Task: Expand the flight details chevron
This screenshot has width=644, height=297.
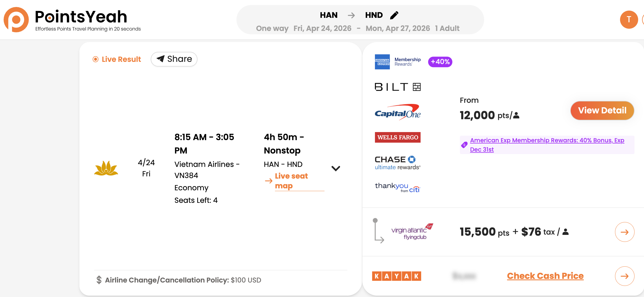Action: (x=336, y=168)
